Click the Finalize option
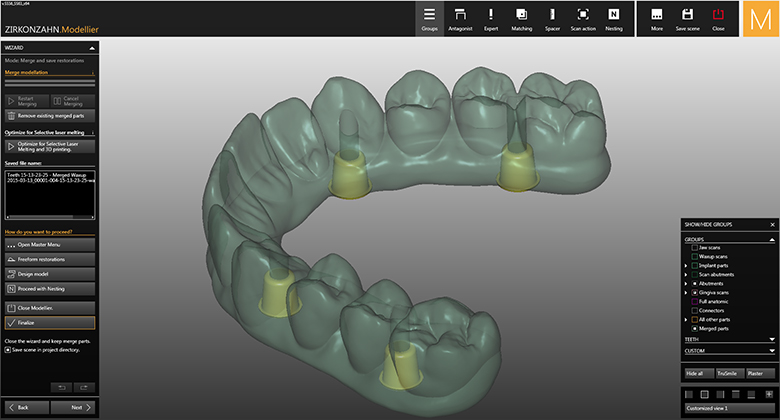Image resolution: width=780 pixels, height=420 pixels. point(49,323)
